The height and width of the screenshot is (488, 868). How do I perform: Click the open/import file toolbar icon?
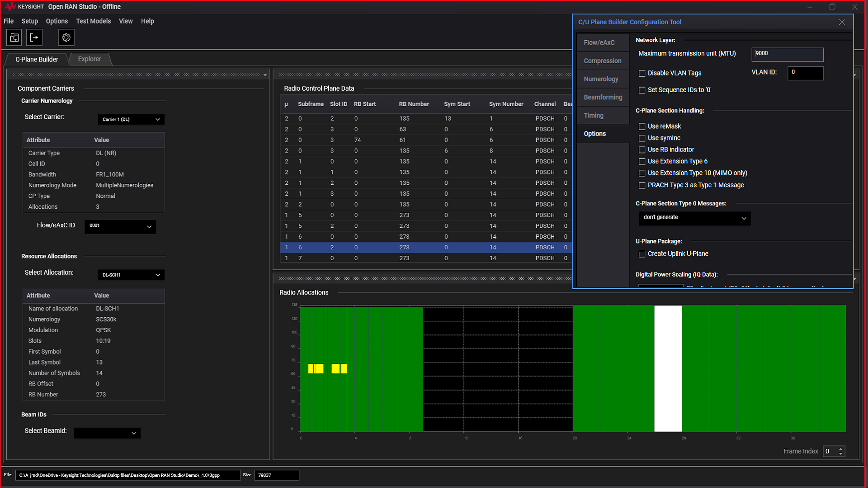coord(14,38)
